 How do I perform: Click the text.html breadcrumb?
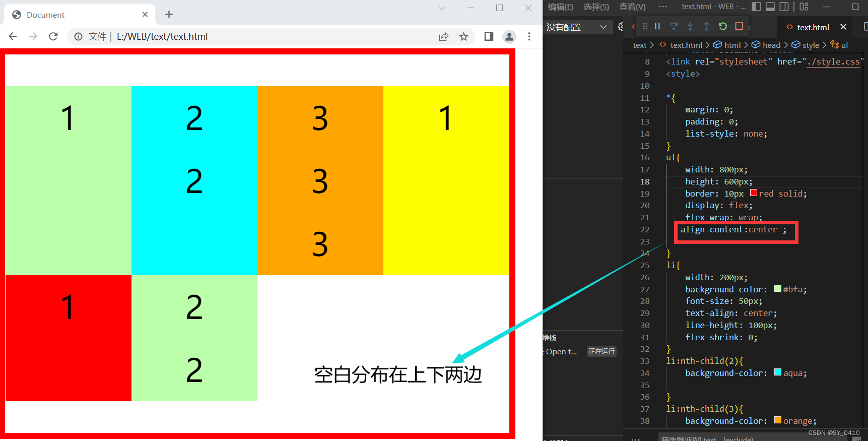[x=686, y=45]
